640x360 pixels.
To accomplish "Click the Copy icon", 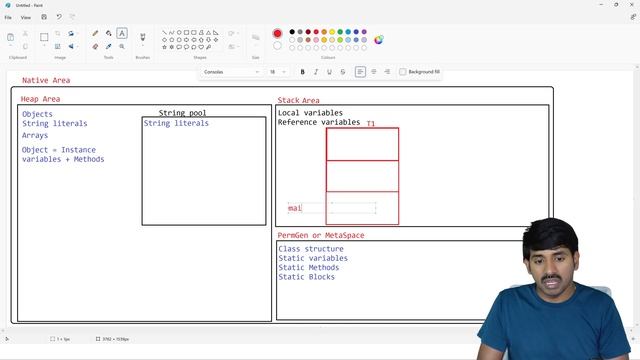I will [x=25, y=47].
